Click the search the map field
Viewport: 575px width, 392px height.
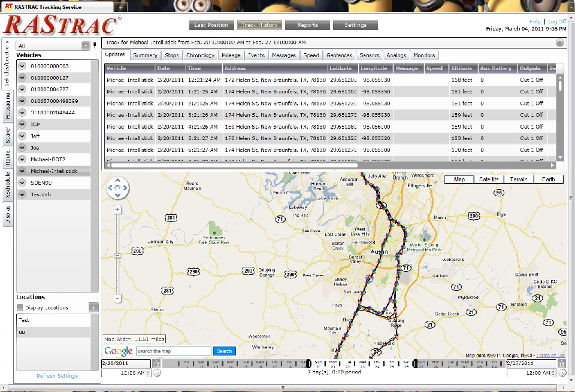174,351
